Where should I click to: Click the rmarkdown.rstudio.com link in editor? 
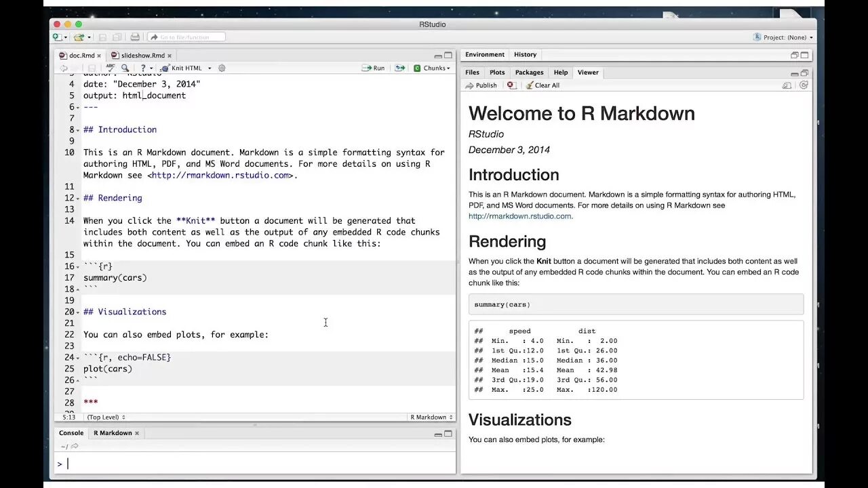[220, 175]
